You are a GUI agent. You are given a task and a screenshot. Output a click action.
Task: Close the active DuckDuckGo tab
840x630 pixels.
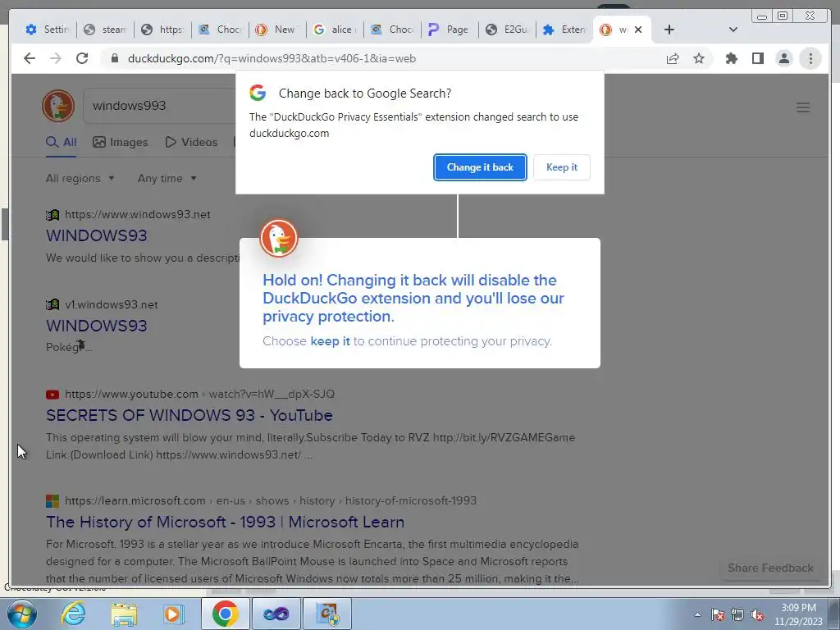point(638,30)
